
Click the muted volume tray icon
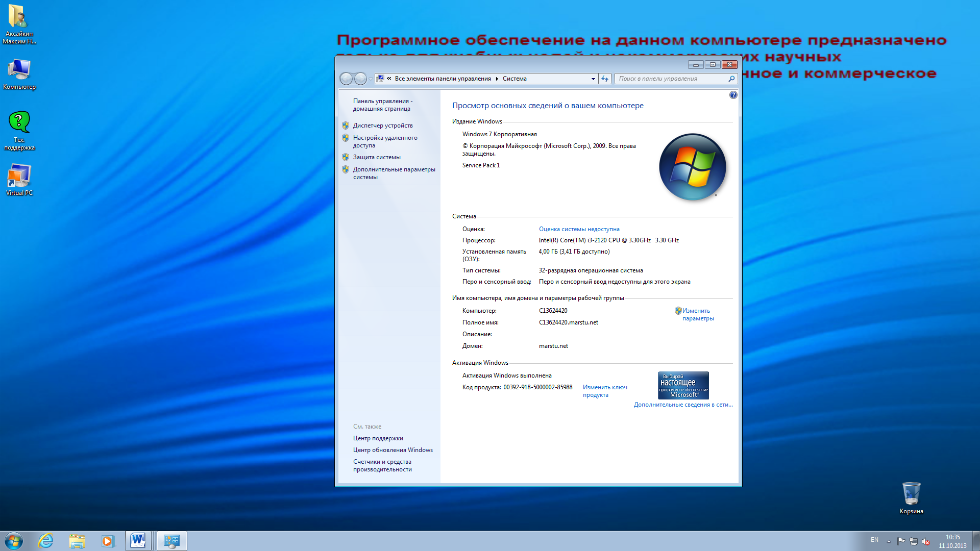pos(926,541)
